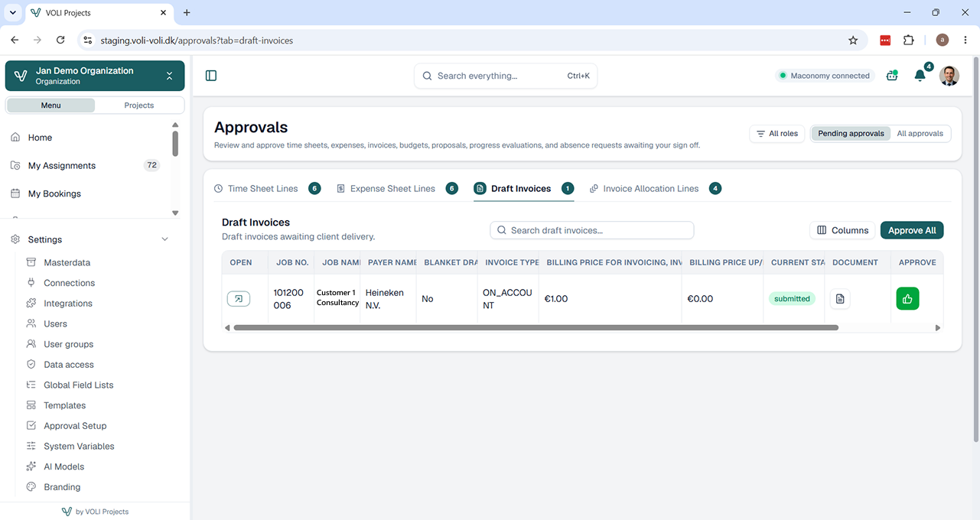Select the Draft Invoices tab
Viewport: 980px width, 520px height.
point(523,189)
